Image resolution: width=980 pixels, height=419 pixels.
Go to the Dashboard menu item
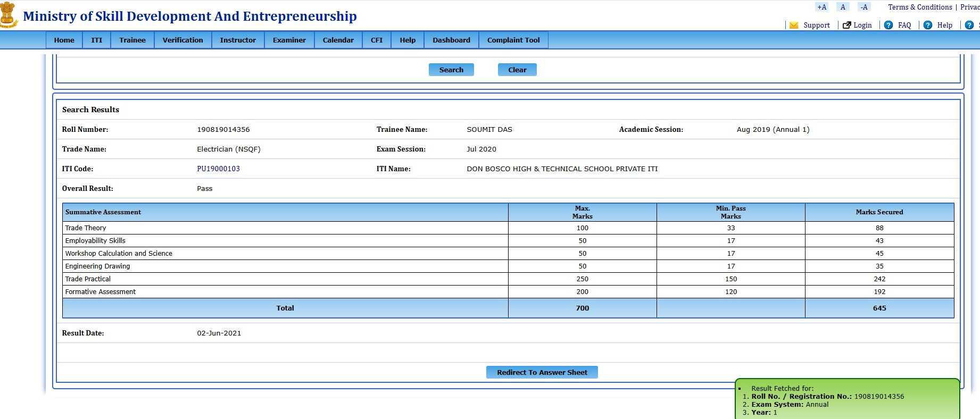pyautogui.click(x=451, y=40)
